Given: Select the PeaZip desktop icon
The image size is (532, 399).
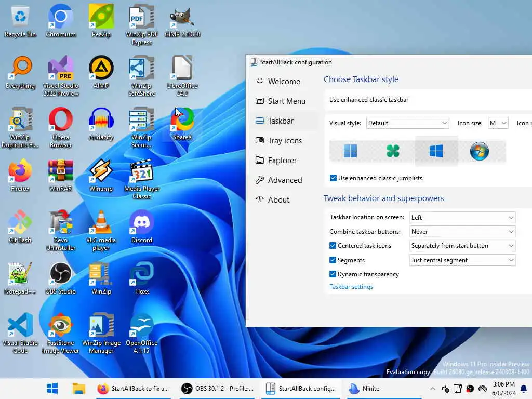Looking at the screenshot, I should click(x=101, y=21).
